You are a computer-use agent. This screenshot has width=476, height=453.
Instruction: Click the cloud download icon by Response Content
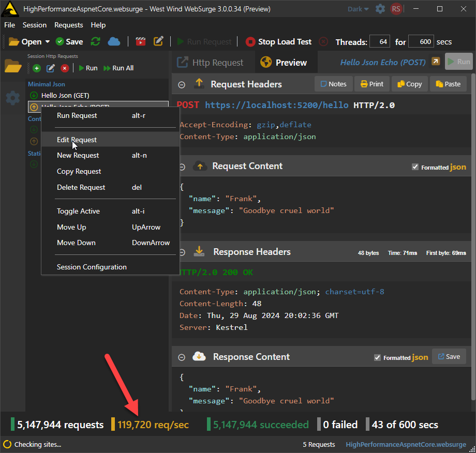pyautogui.click(x=199, y=356)
